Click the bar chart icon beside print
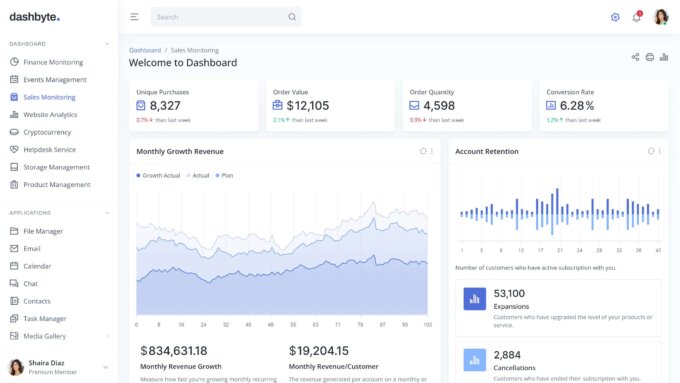 pos(664,57)
